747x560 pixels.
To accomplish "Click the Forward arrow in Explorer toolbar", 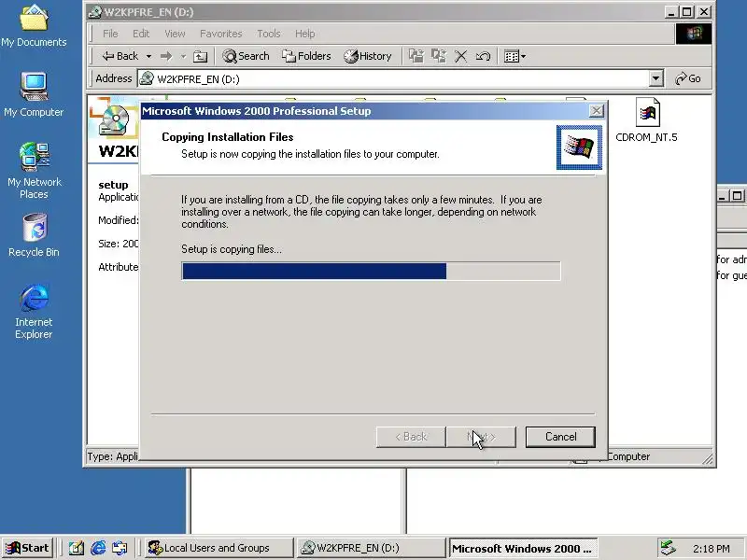I will coord(166,56).
